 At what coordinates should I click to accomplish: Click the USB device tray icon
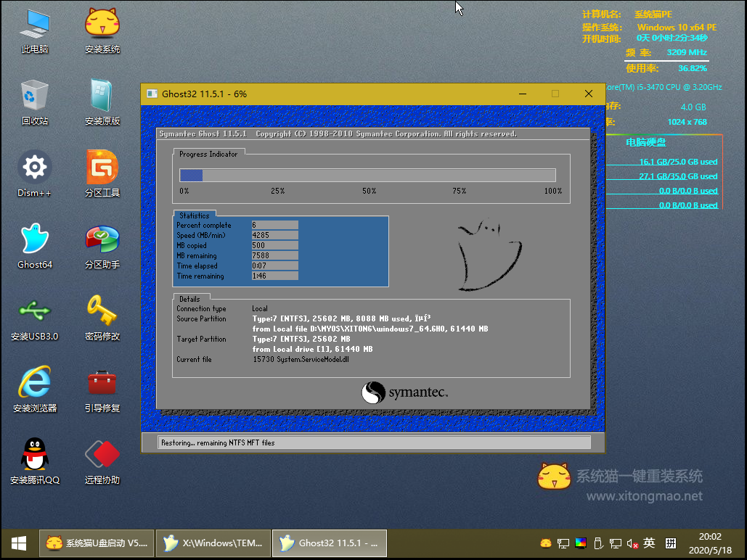click(598, 543)
